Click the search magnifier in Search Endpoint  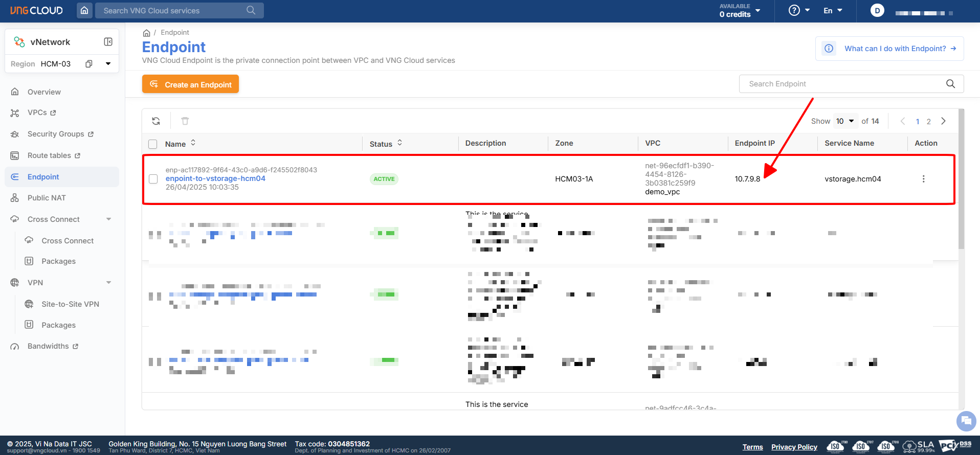(950, 84)
